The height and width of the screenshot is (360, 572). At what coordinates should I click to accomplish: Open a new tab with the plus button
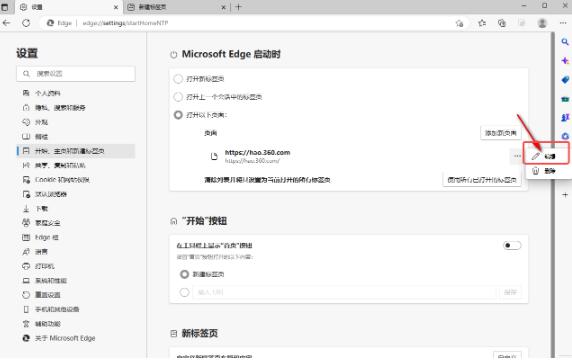pyautogui.click(x=238, y=7)
